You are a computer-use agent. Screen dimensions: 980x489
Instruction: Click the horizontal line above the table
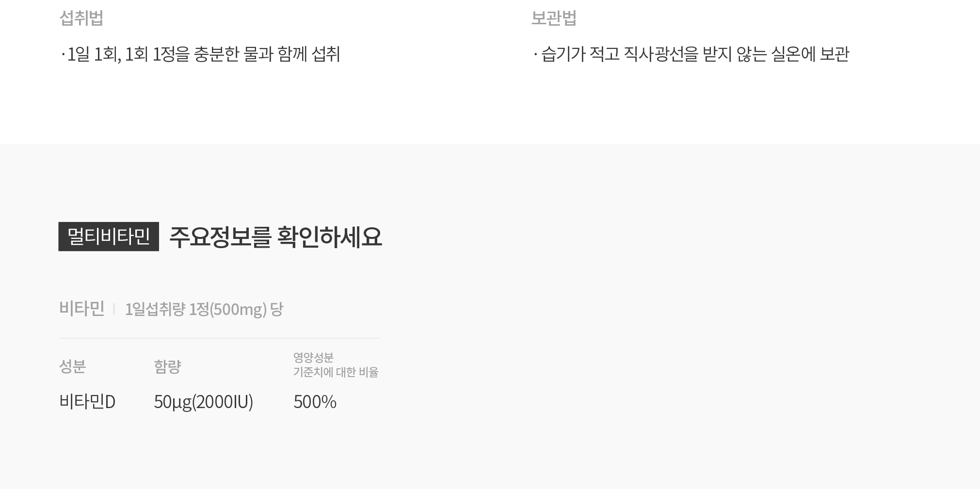pos(219,338)
